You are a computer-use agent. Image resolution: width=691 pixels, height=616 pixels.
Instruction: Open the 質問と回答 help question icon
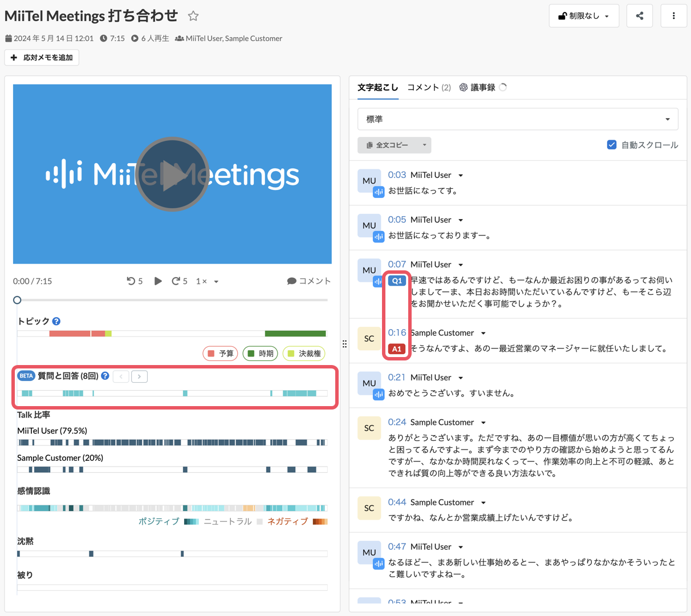coord(105,376)
